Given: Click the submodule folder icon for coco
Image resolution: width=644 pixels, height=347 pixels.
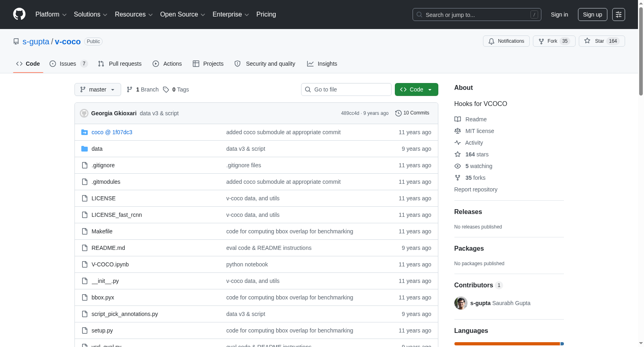Looking at the screenshot, I should coord(85,132).
